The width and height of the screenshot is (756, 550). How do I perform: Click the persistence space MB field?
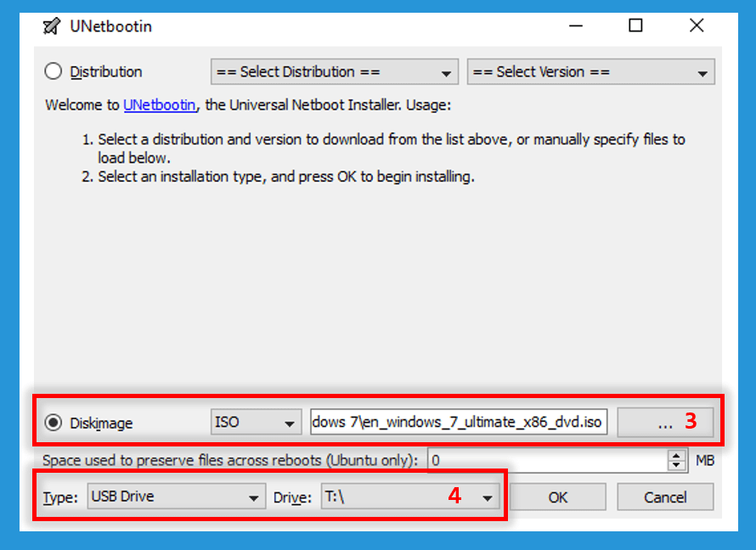548,460
